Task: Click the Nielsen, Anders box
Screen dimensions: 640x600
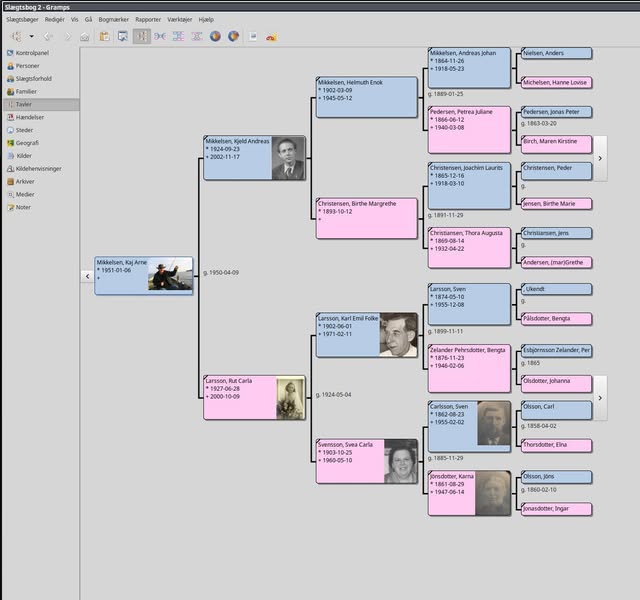Action: tap(557, 53)
